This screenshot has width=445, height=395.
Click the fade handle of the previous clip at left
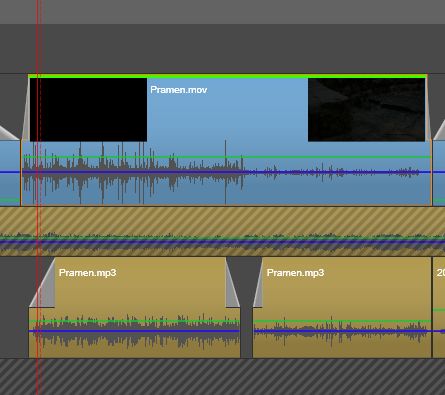(8, 133)
